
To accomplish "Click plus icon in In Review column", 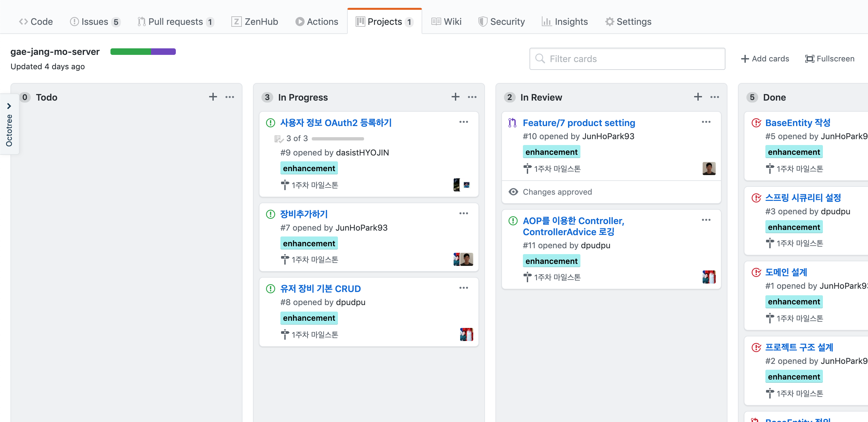I will tap(697, 97).
